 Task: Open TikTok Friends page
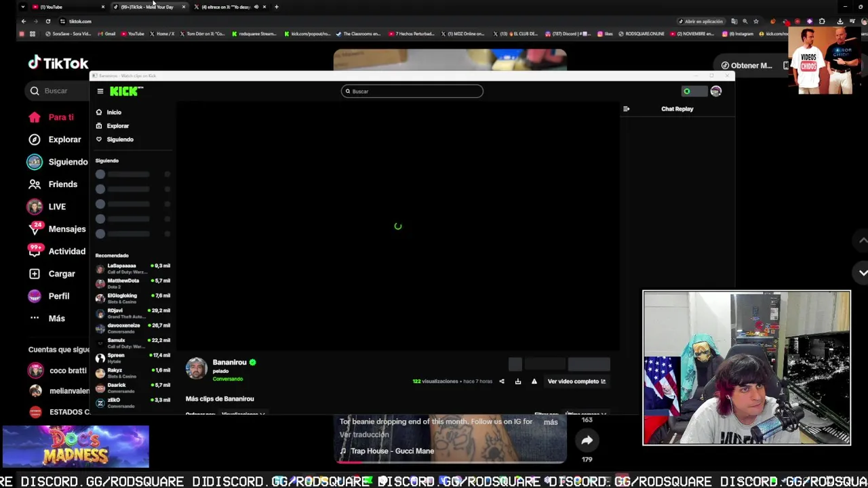pos(53,184)
